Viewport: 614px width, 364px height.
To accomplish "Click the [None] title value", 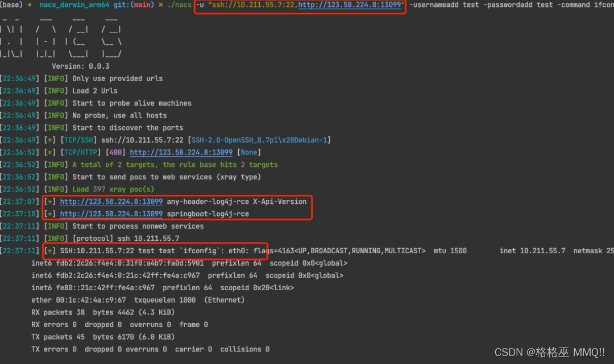I will click(x=248, y=153).
